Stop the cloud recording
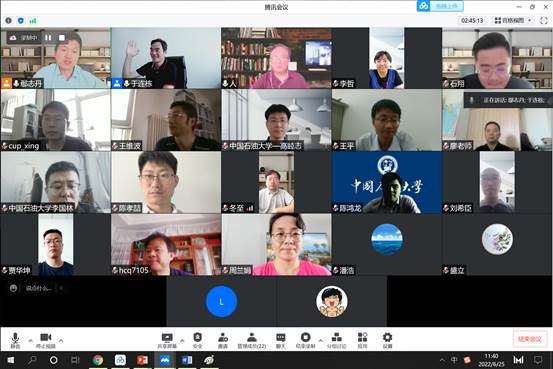 [x=62, y=37]
